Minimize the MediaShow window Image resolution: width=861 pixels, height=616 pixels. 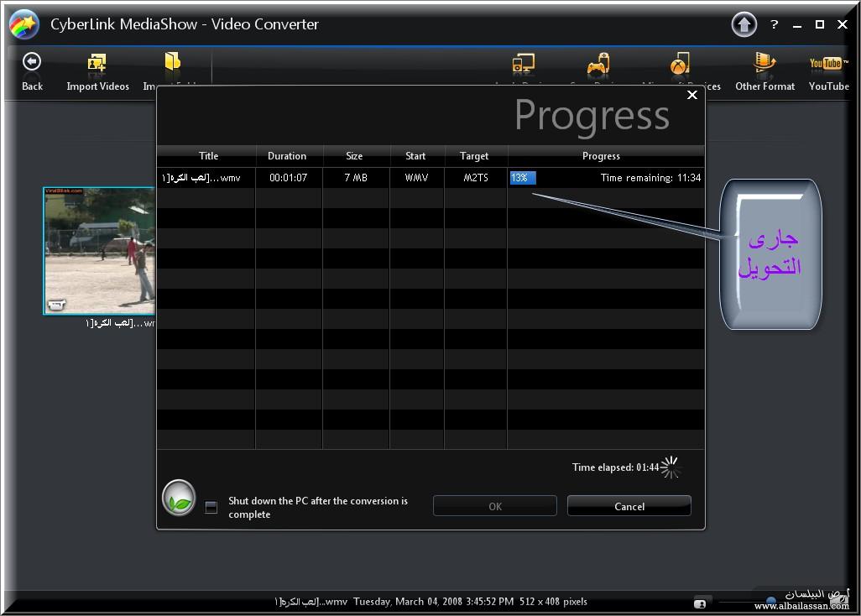(797, 25)
